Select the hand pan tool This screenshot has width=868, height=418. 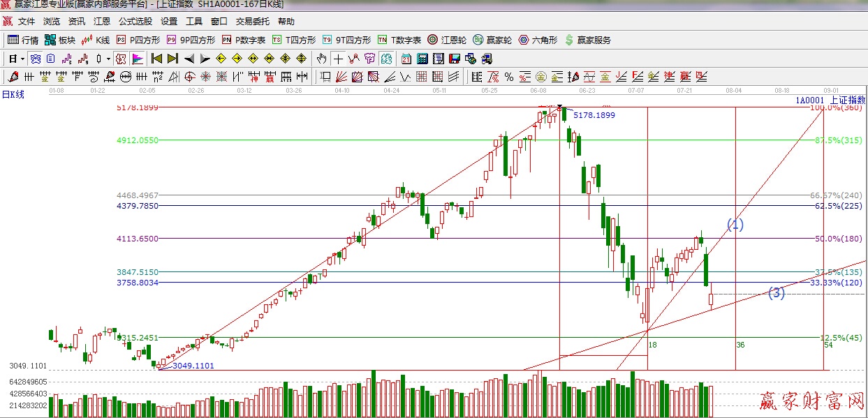pos(321,59)
